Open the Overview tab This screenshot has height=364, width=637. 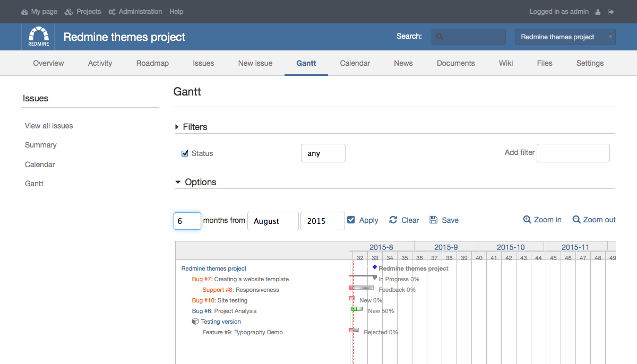pos(48,63)
